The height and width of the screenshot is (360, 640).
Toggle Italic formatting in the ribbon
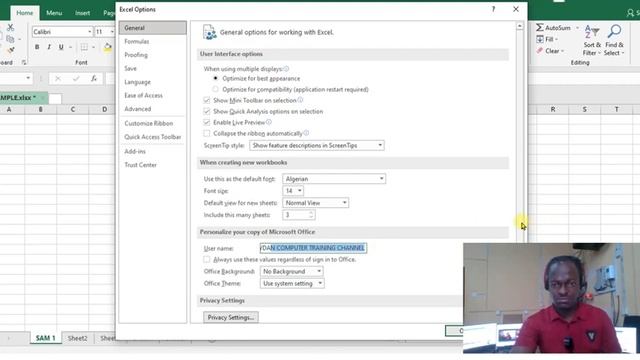coord(49,47)
